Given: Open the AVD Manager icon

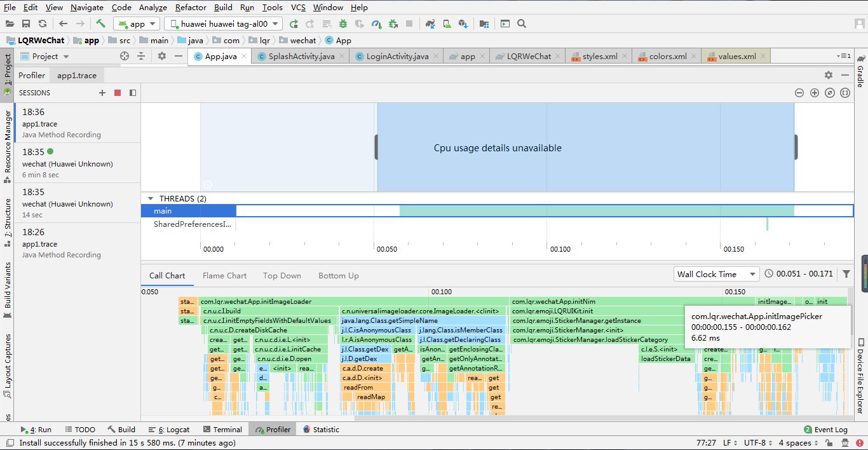Looking at the screenshot, I should 447,24.
